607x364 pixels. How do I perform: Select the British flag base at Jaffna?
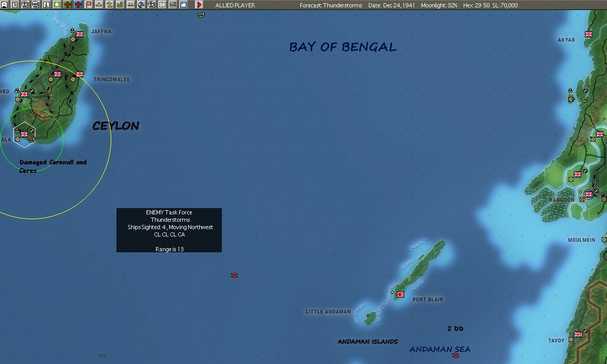click(80, 34)
